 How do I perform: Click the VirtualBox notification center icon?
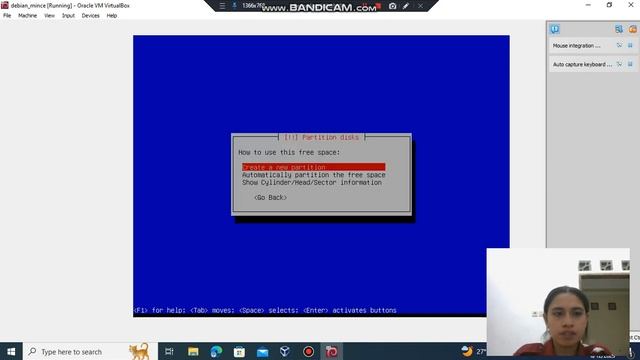[x=555, y=29]
